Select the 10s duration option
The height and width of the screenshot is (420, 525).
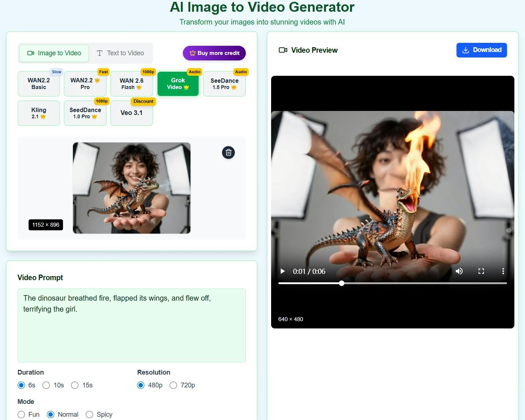(x=46, y=385)
